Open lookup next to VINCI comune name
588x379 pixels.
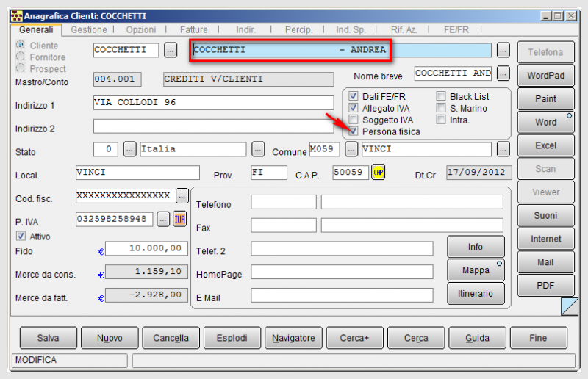[503, 149]
